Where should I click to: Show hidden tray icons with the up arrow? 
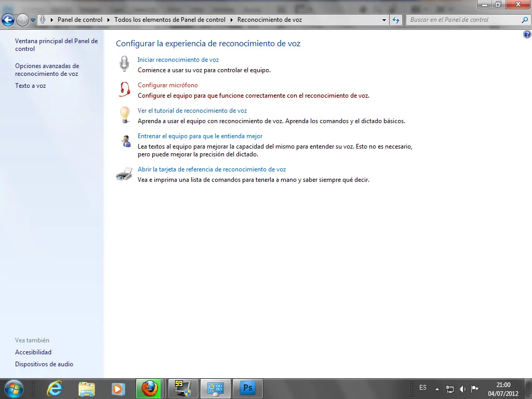(x=437, y=389)
